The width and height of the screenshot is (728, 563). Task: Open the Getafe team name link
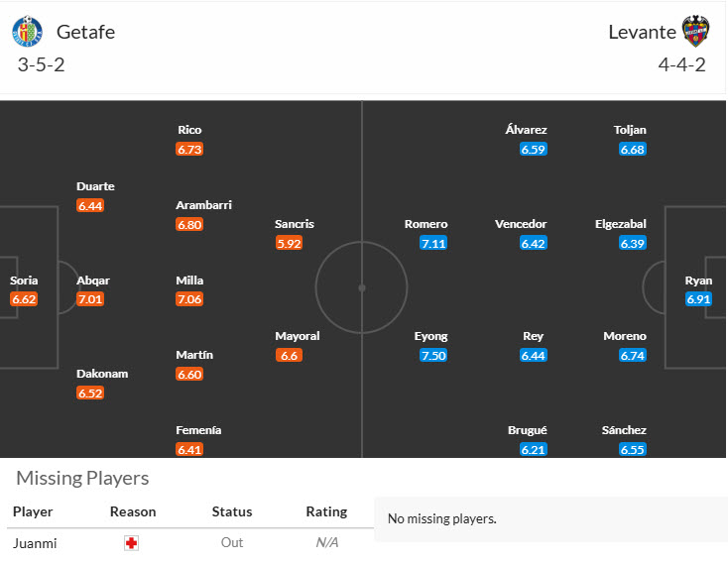pyautogui.click(x=85, y=32)
